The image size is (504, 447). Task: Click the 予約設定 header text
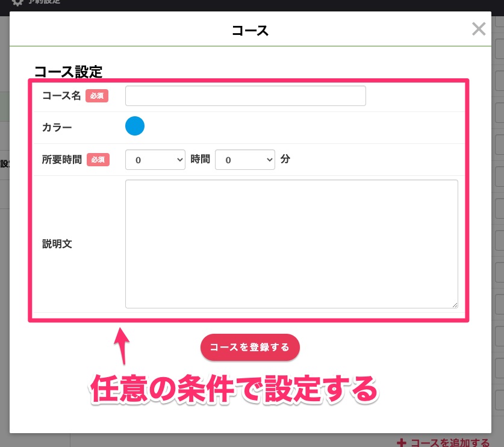(43, 2)
